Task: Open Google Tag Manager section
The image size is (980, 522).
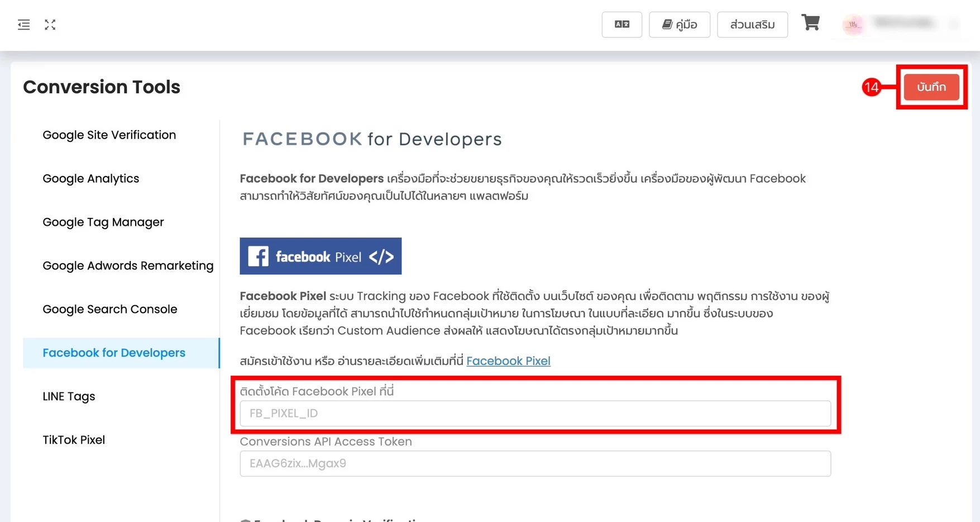Action: (x=103, y=222)
